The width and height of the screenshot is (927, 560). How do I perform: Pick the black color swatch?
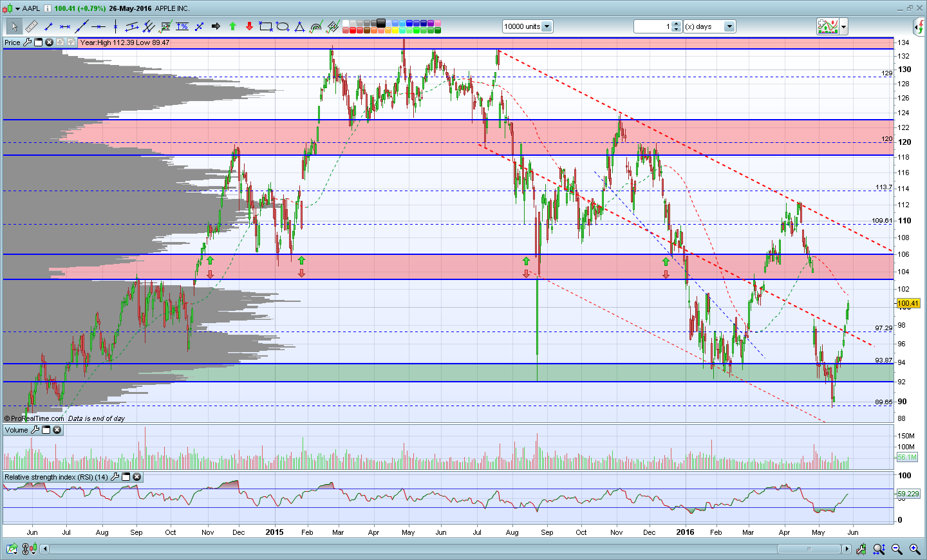(x=381, y=23)
